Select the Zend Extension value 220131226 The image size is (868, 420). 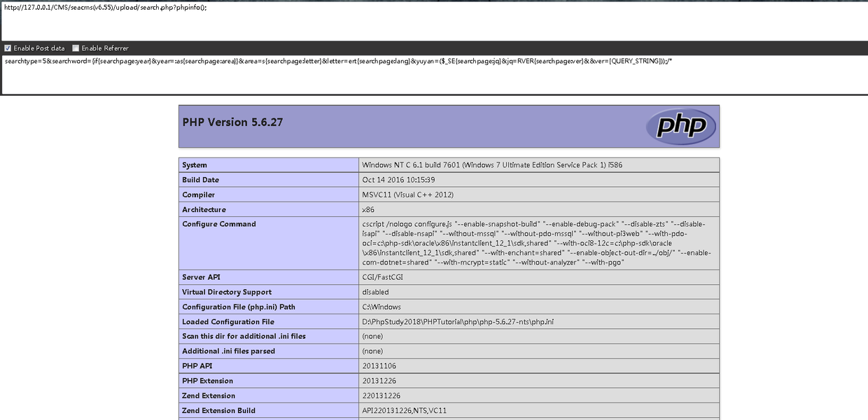click(x=381, y=395)
